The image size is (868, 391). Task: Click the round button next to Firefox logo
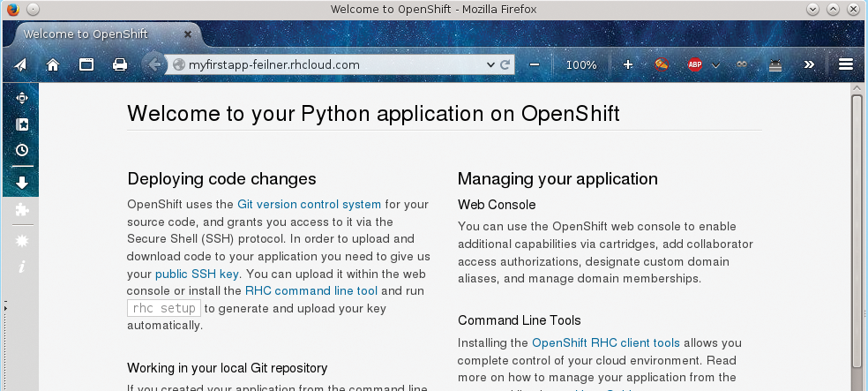click(34, 10)
